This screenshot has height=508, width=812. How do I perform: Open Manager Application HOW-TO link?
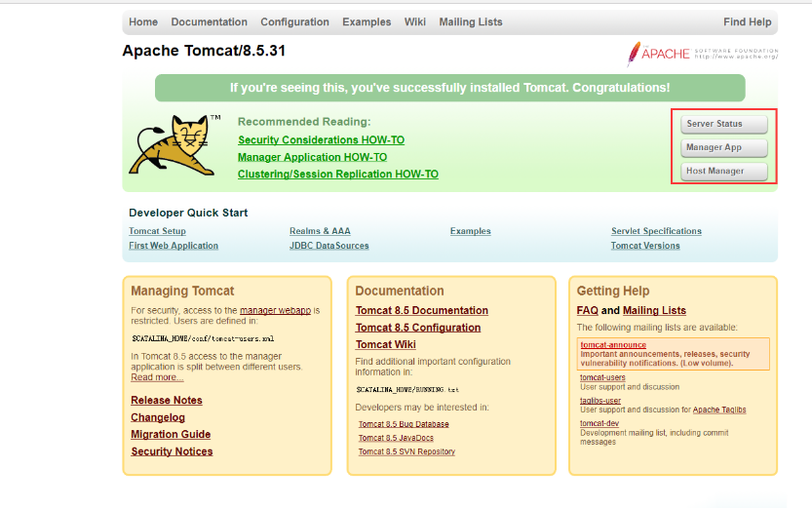(312, 157)
